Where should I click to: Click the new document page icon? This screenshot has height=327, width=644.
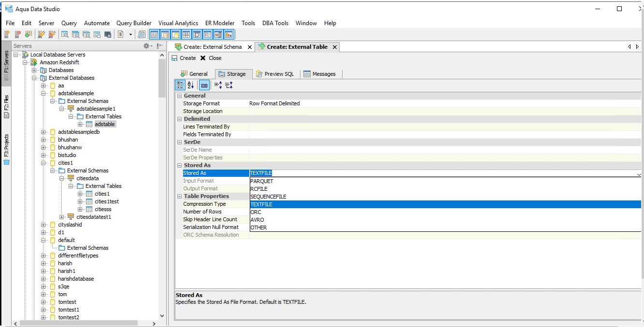pyautogui.click(x=120, y=34)
